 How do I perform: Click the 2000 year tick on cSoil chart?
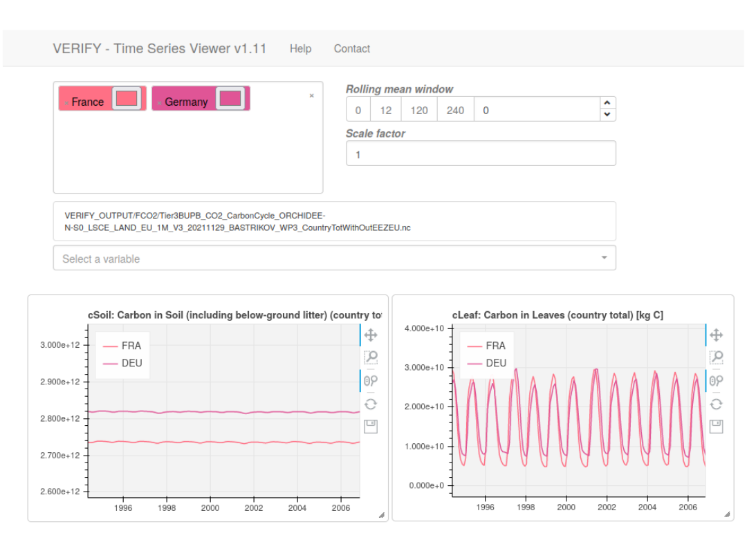[x=210, y=508]
